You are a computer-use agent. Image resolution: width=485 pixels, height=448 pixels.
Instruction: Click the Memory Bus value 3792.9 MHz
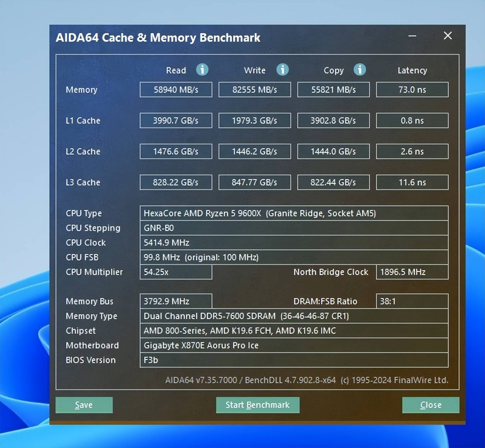click(x=176, y=301)
